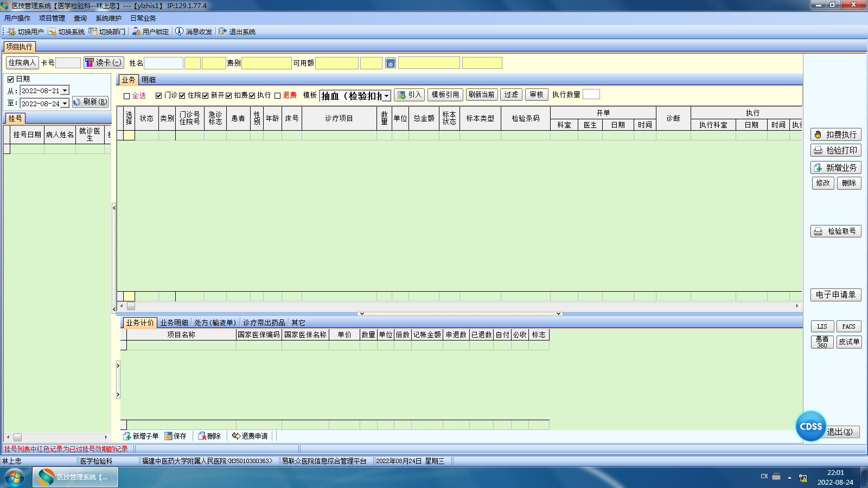The image size is (868, 488).
Task: Open 消息收发 messages via its info icon
Action: (179, 31)
